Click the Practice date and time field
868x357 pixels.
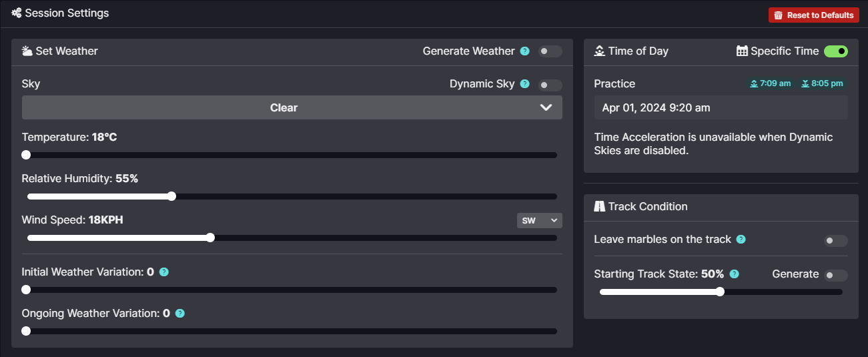point(721,107)
